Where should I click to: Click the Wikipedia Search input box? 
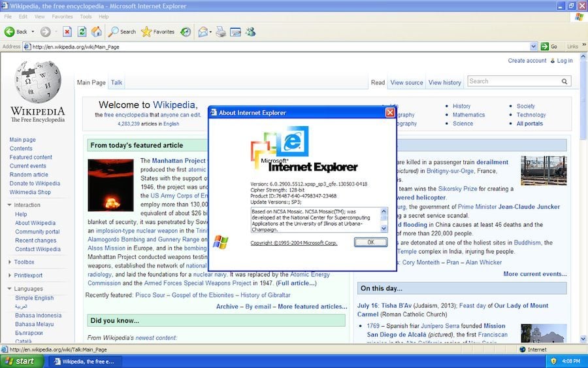(514, 81)
